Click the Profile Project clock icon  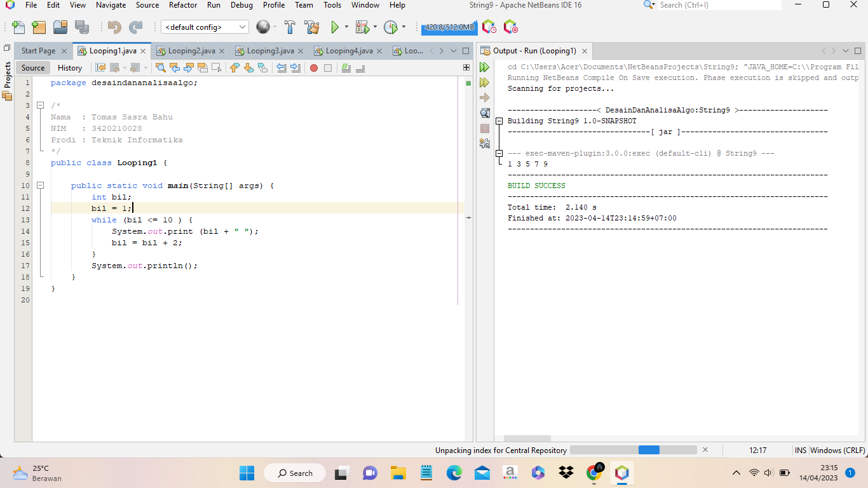tap(390, 27)
